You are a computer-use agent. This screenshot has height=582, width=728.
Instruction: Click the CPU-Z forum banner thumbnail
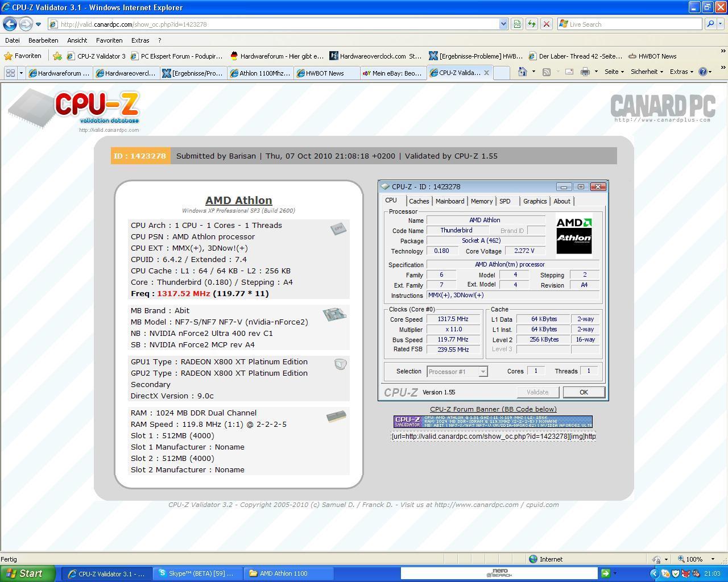pos(493,421)
